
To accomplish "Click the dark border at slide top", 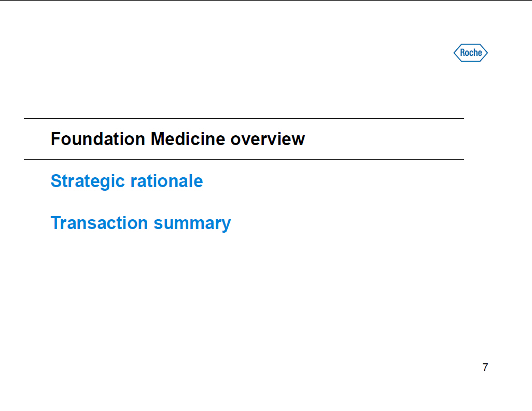I will tap(266, 1).
